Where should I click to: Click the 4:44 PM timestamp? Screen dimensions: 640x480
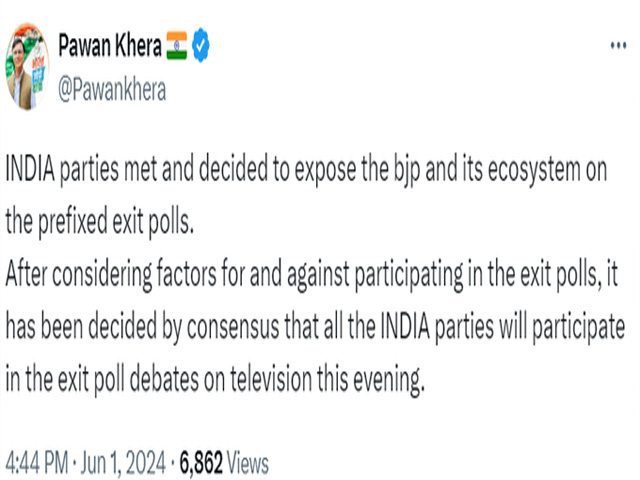click(x=37, y=463)
